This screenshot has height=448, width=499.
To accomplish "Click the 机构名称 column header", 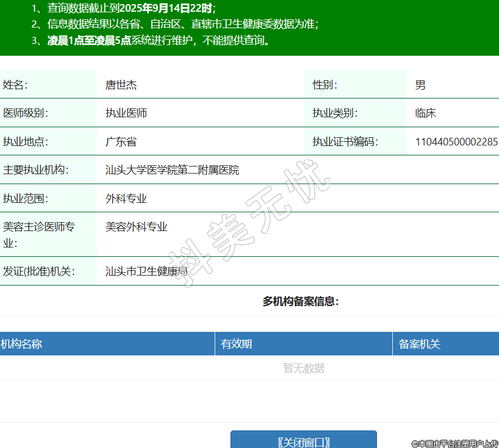I will click(x=22, y=344).
